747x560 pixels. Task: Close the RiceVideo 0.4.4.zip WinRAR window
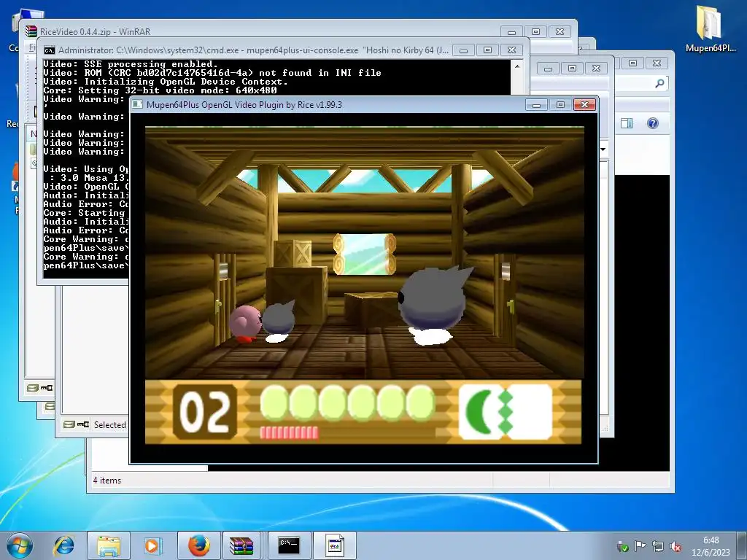coord(560,32)
